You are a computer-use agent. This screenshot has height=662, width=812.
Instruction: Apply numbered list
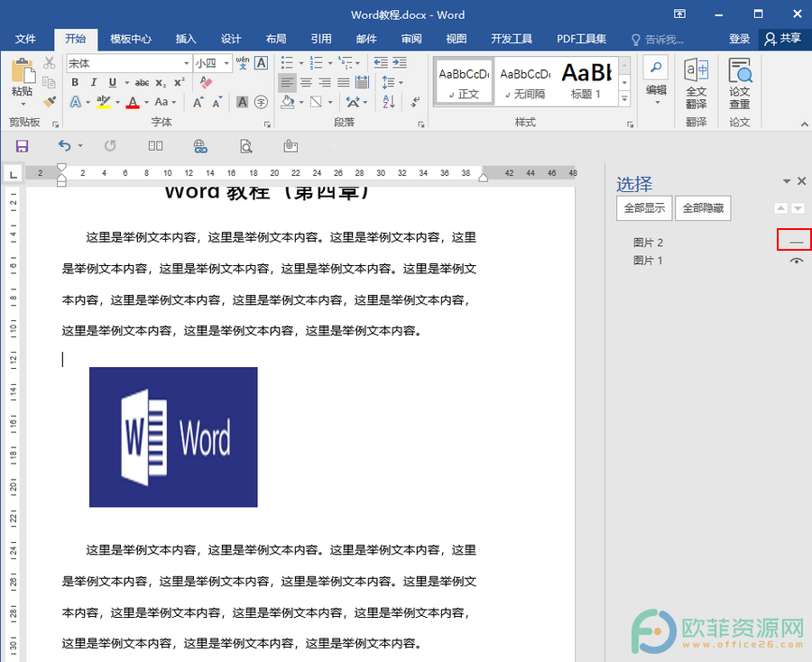[317, 63]
